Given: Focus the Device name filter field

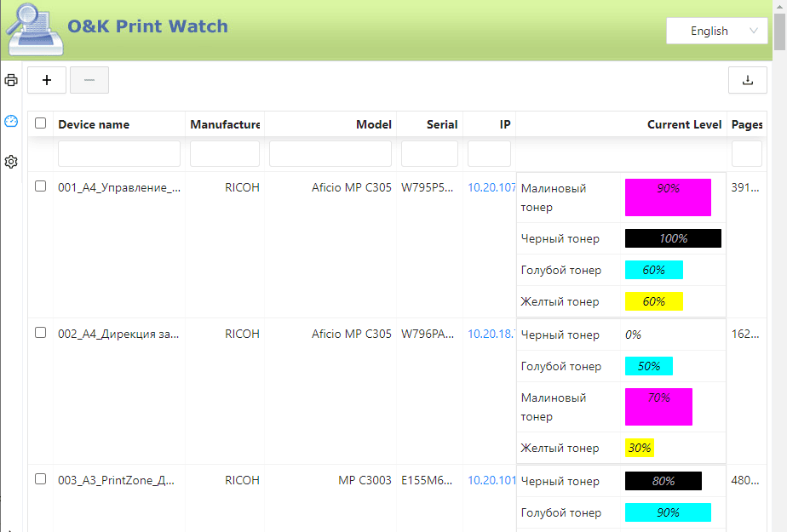Looking at the screenshot, I should coord(119,153).
